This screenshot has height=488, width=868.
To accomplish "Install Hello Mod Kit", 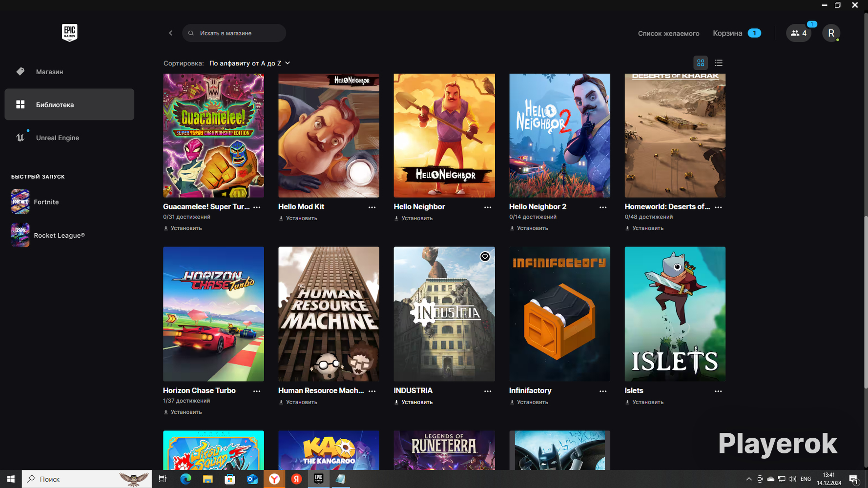I will (x=298, y=219).
